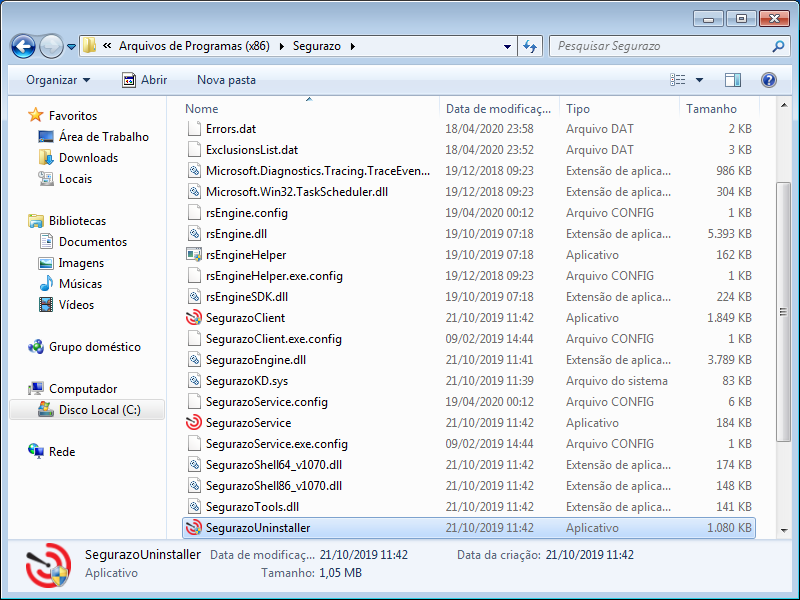Select Favoritos in navigation pane
The height and width of the screenshot is (600, 800).
[x=72, y=116]
